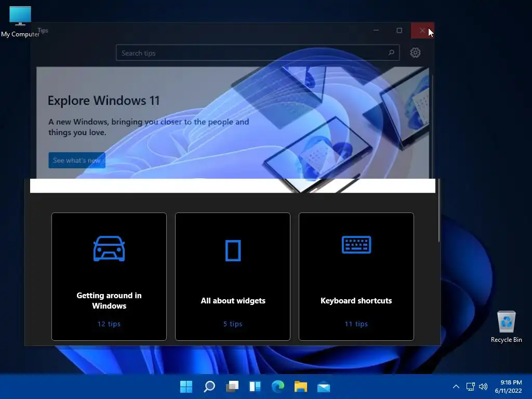The width and height of the screenshot is (532, 399).
Task: Open the Mail app from taskbar
Action: [324, 387]
